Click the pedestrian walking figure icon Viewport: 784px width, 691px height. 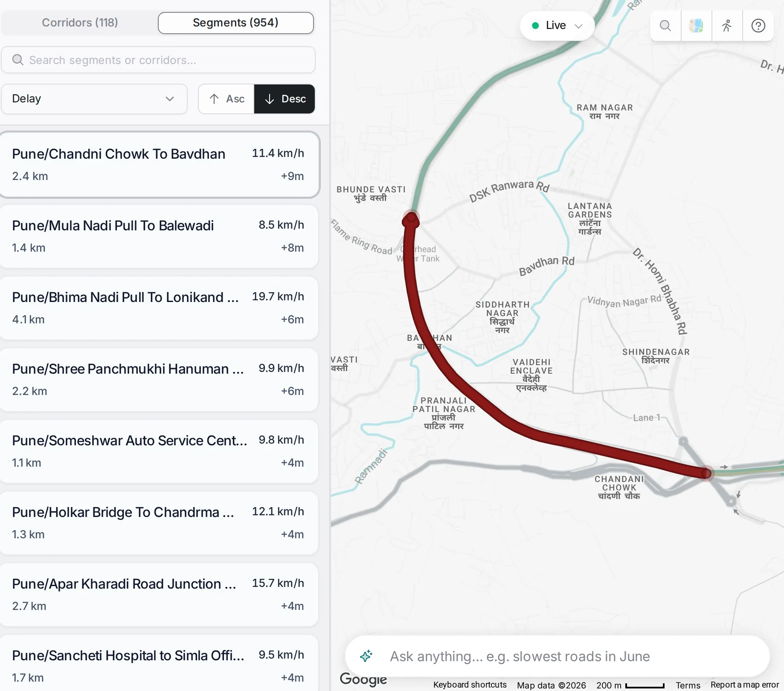[x=727, y=26]
